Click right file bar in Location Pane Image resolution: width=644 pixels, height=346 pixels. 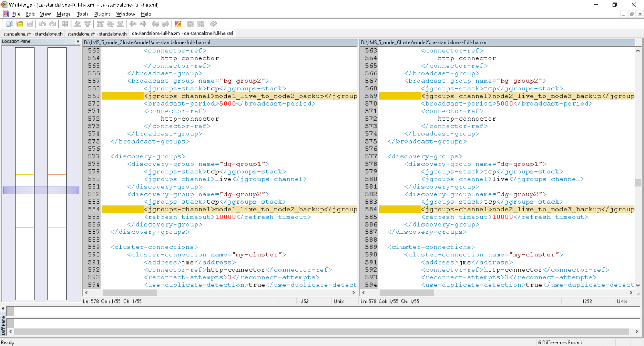57,173
